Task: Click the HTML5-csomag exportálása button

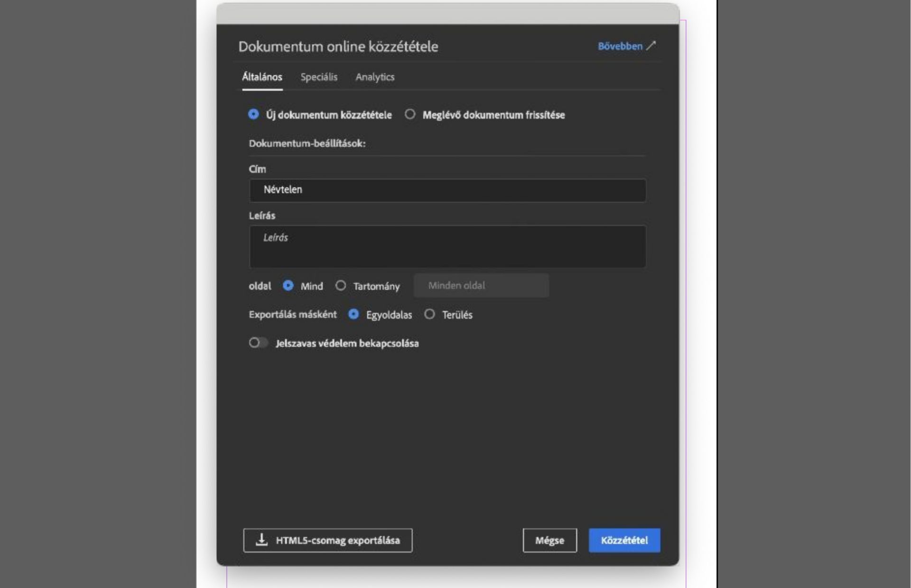Action: [327, 540]
